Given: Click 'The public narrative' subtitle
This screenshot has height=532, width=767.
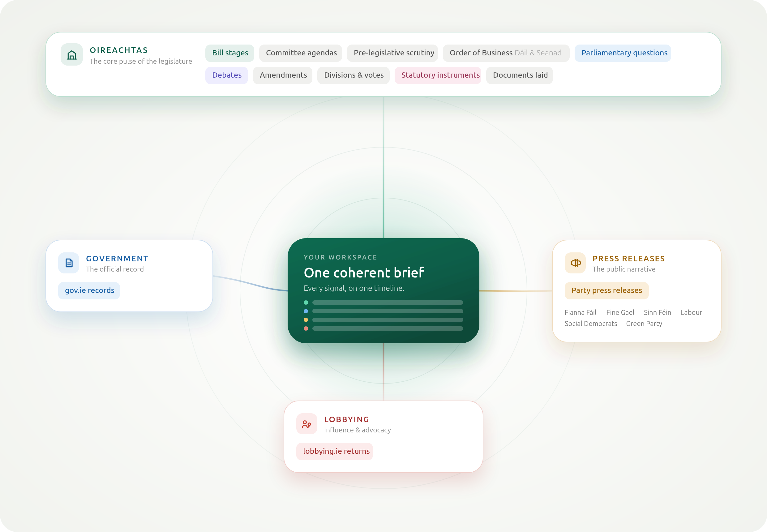Looking at the screenshot, I should [x=624, y=269].
